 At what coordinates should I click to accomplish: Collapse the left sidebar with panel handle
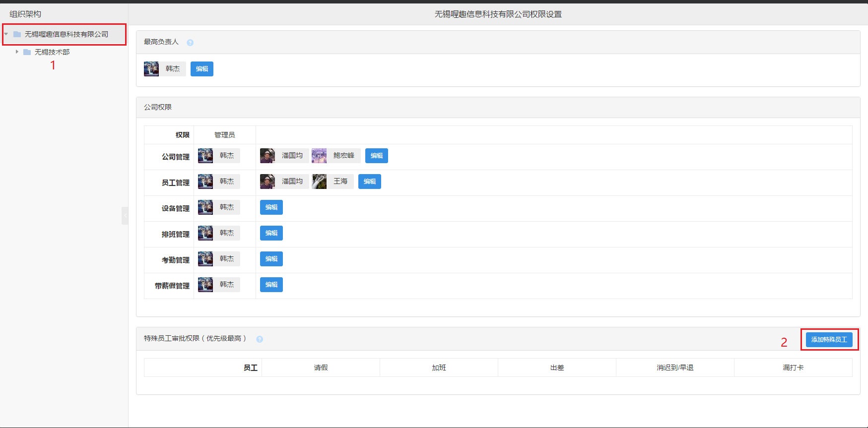[125, 216]
